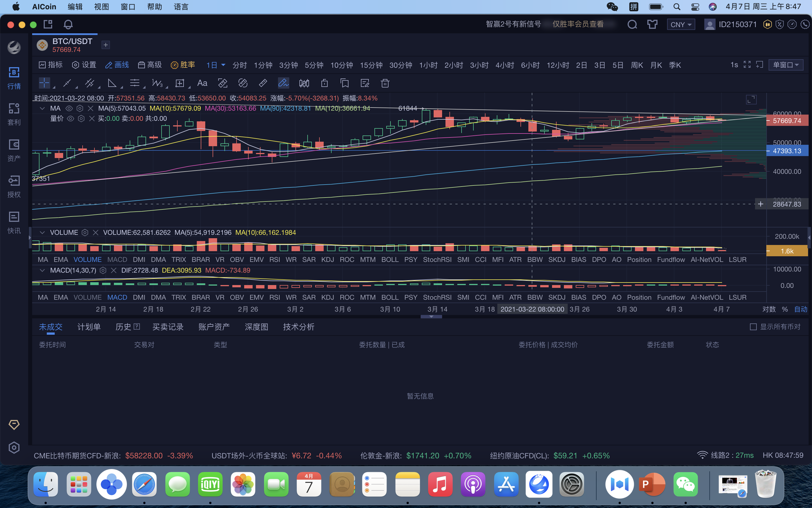Open the 快讯 news flash sidebar section
The width and height of the screenshot is (812, 508).
(14, 222)
